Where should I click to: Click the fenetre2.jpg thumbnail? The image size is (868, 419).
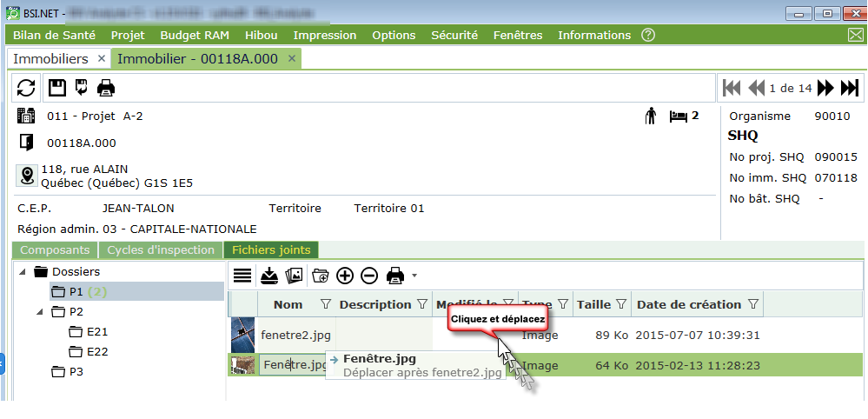[x=242, y=334]
